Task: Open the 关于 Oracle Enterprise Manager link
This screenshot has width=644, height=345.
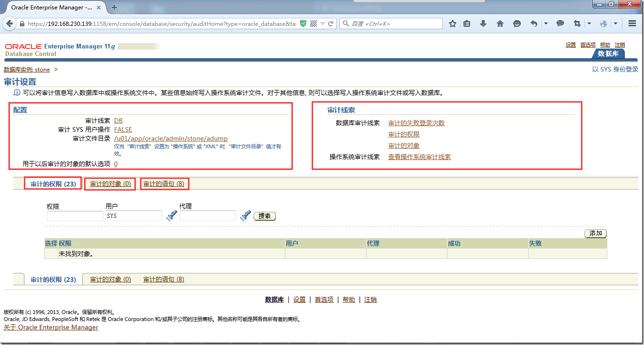Action: coord(51,327)
